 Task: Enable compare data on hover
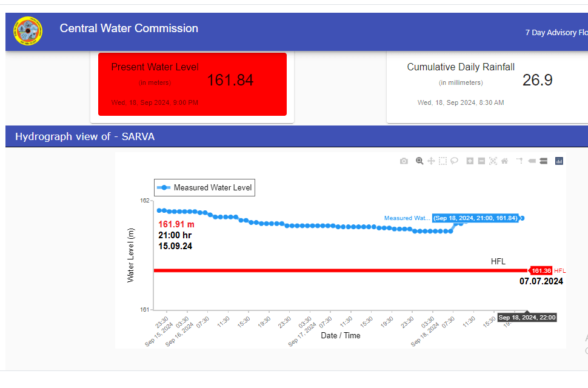tap(543, 161)
